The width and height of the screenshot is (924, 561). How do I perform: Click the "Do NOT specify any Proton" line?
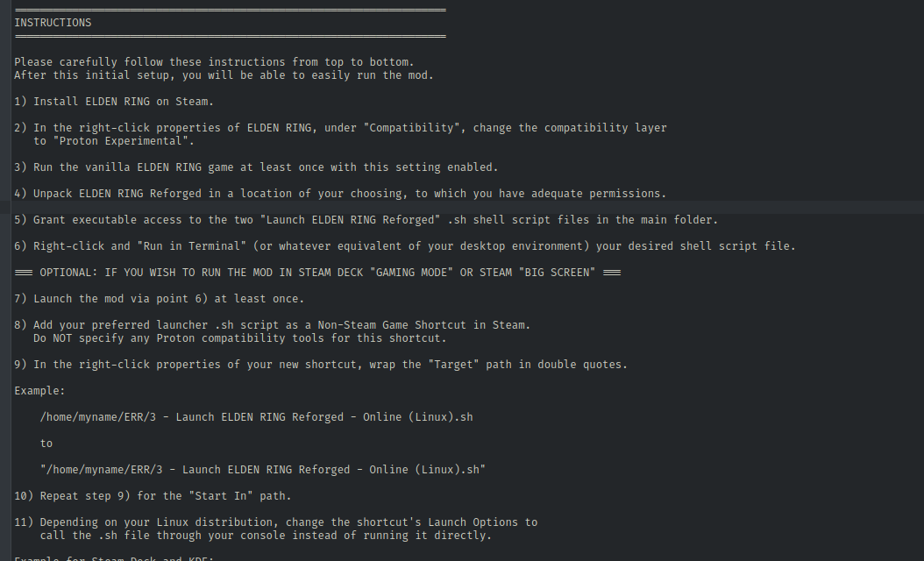[239, 338]
